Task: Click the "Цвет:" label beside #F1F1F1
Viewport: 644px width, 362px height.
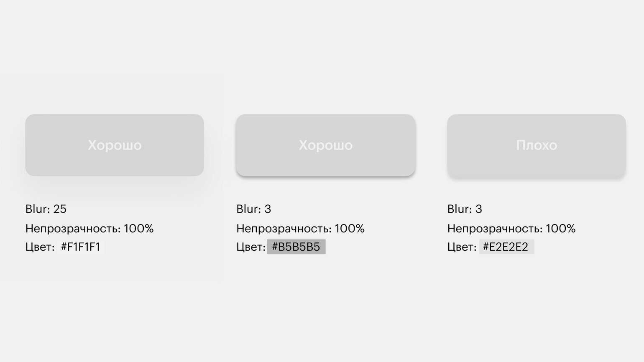Action: point(40,247)
